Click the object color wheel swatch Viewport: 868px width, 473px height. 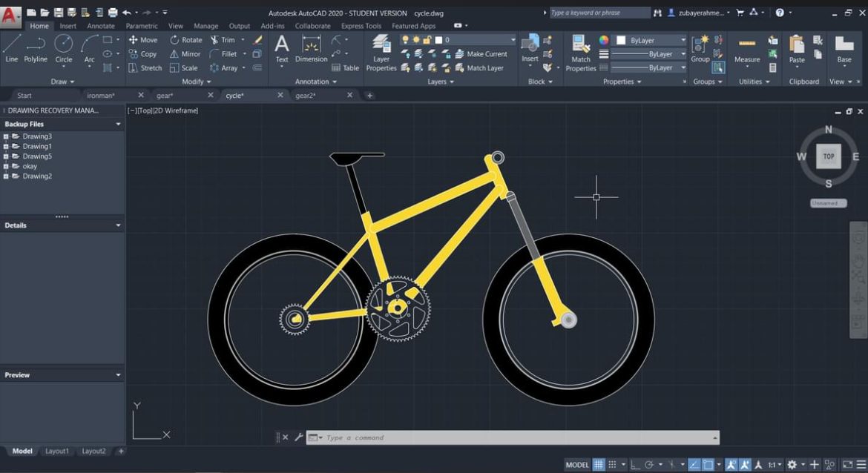point(604,40)
